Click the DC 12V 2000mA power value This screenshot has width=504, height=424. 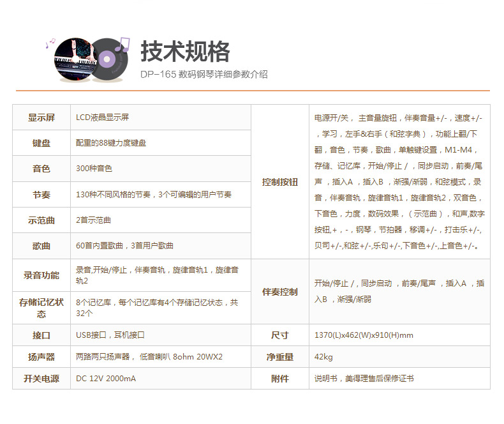click(x=106, y=379)
